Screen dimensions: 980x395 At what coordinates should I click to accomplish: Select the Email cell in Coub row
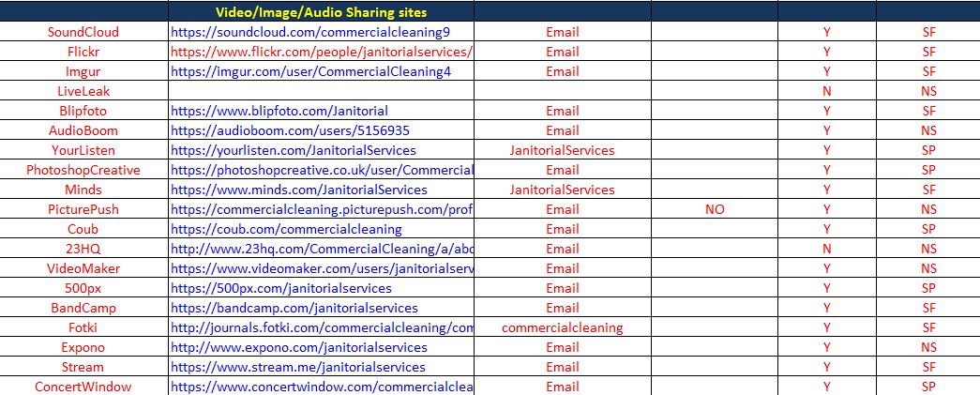click(x=563, y=229)
